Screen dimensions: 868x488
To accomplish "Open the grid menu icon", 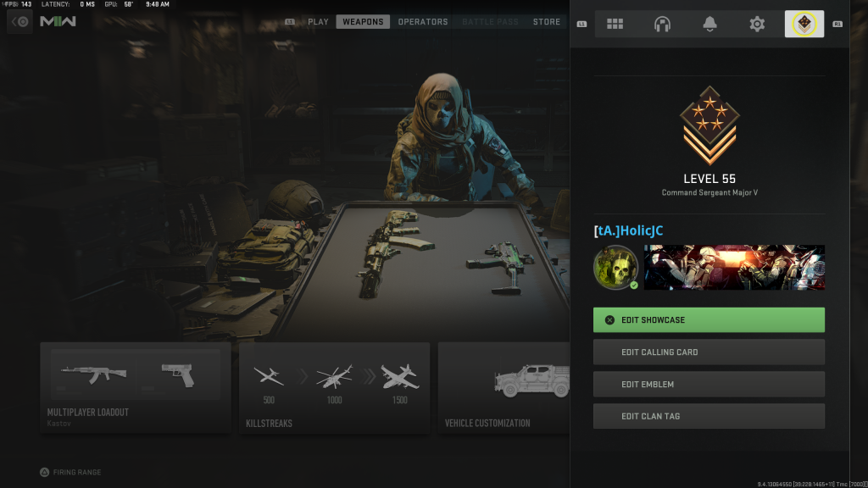I will [x=615, y=25].
